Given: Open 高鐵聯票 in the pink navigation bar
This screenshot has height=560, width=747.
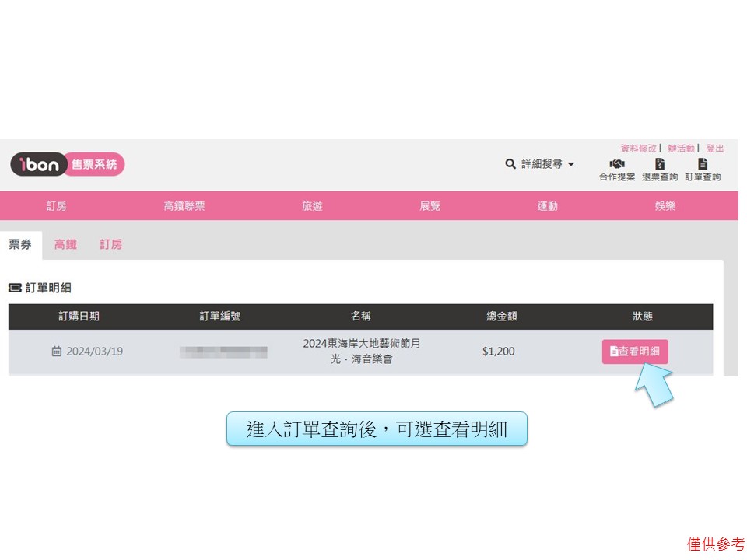Looking at the screenshot, I should 184,206.
